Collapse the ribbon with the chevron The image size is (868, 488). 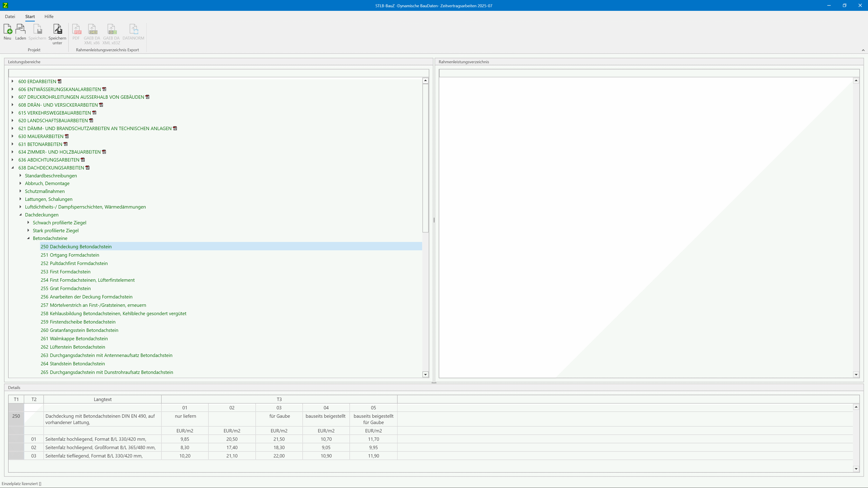pos(863,50)
